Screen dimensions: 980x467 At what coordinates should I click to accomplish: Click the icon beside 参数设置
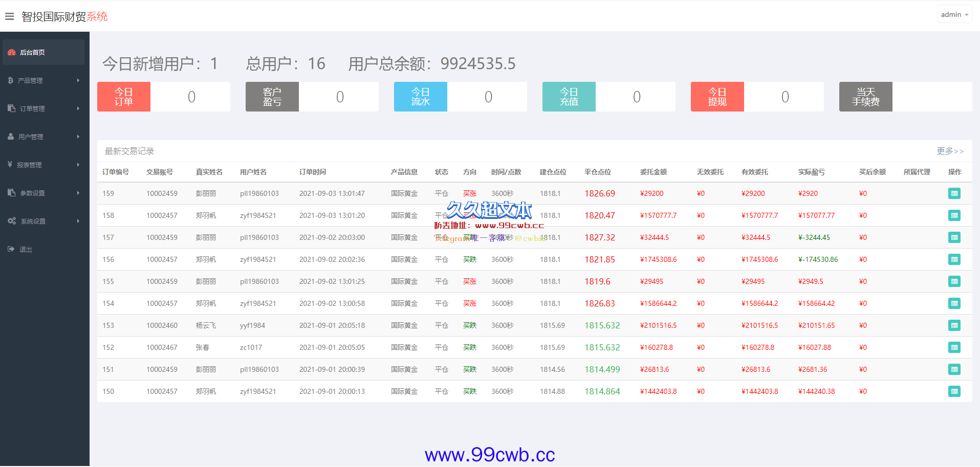click(12, 193)
